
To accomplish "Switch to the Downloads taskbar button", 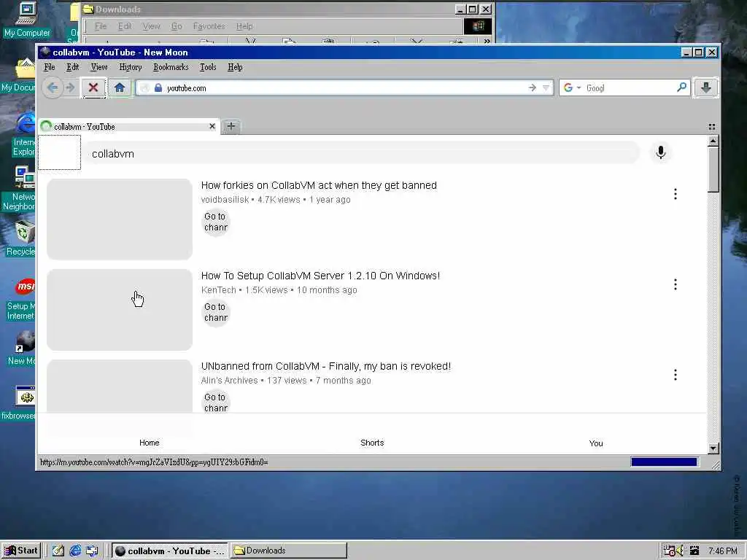I will (289, 551).
